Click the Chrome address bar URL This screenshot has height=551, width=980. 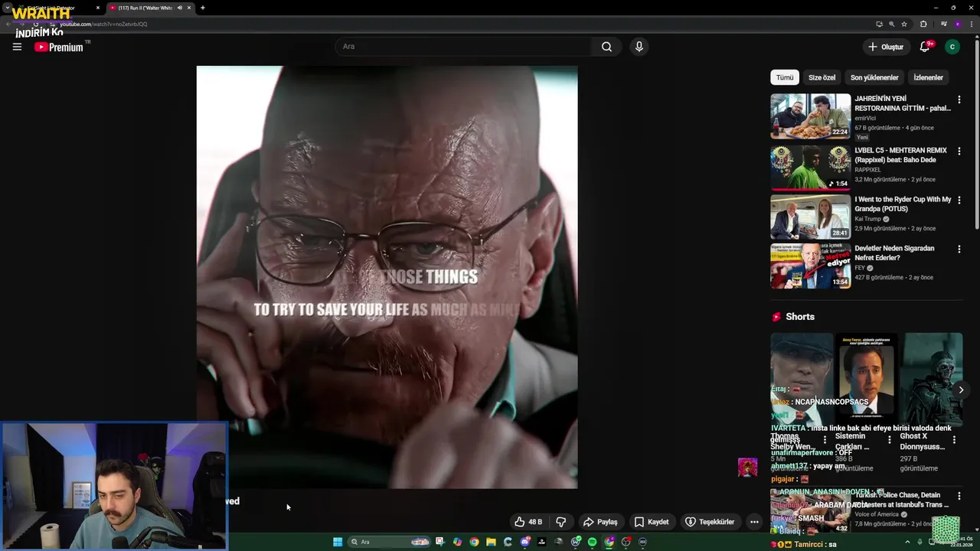click(103, 24)
